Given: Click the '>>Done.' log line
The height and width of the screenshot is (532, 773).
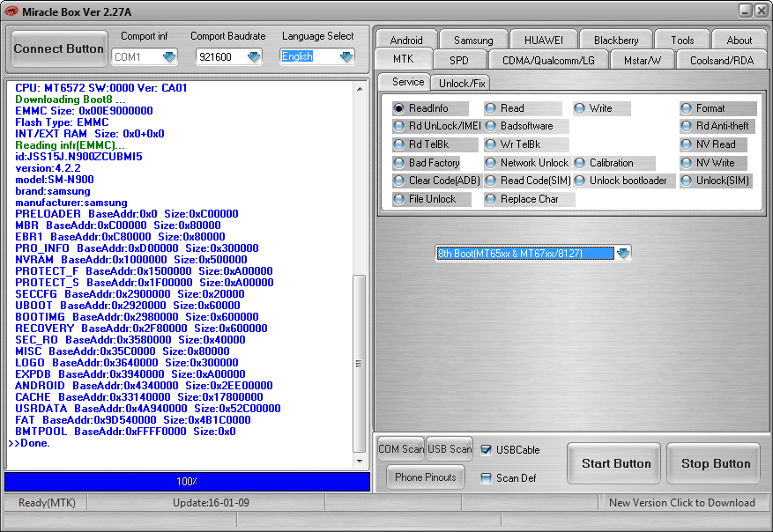Looking at the screenshot, I should tap(29, 443).
